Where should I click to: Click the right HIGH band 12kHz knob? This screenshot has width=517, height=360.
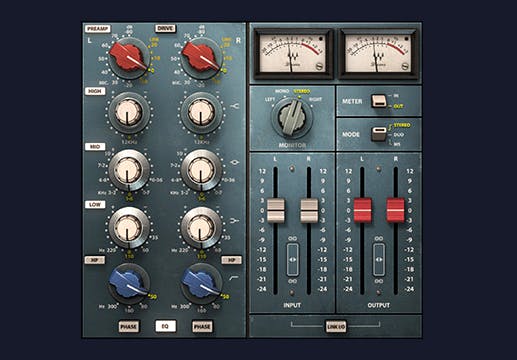coord(201,113)
